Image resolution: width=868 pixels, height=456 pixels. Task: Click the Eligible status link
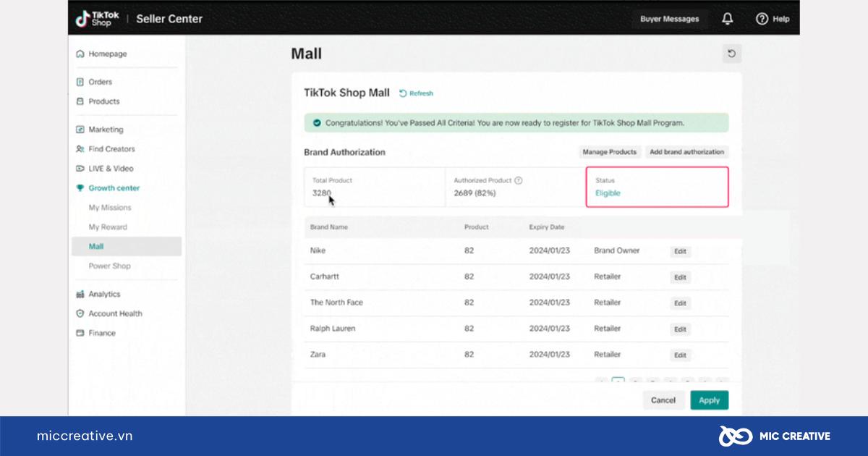(x=608, y=193)
